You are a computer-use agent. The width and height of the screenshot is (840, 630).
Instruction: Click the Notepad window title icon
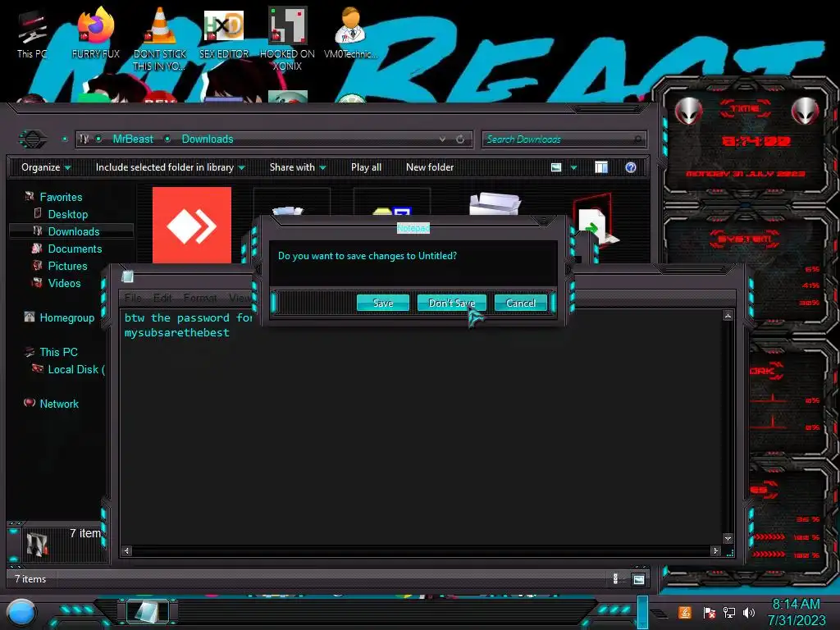click(x=127, y=276)
